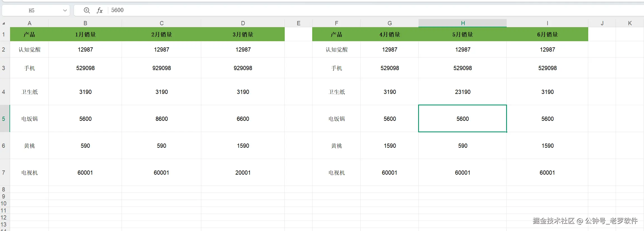Viewport: 644px width, 231px height.
Task: Click the 6月销量 header cell
Action: tap(547, 34)
